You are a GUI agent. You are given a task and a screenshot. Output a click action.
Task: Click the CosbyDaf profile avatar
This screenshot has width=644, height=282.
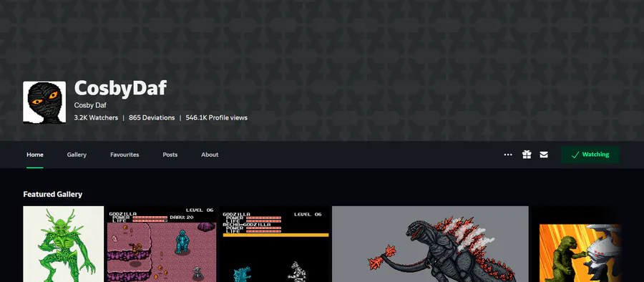click(x=44, y=102)
